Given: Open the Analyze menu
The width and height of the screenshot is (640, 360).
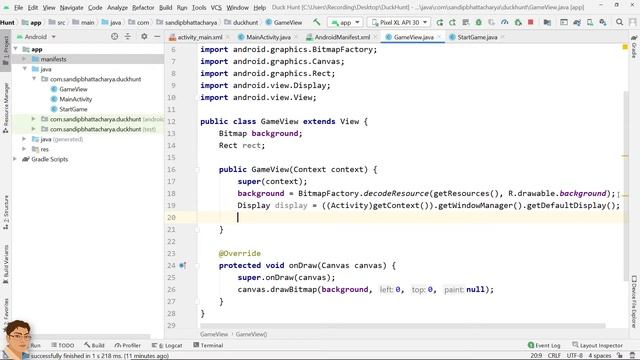Looking at the screenshot, I should tap(117, 7).
